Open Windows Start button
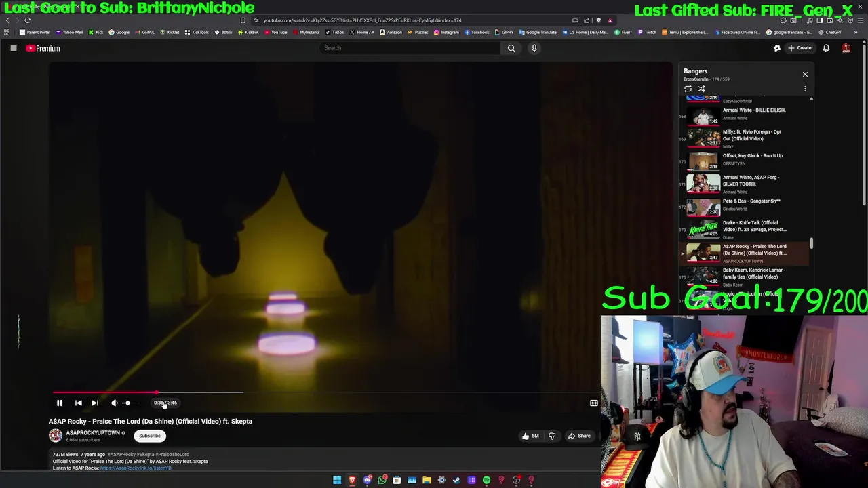868x488 pixels. coord(337,480)
